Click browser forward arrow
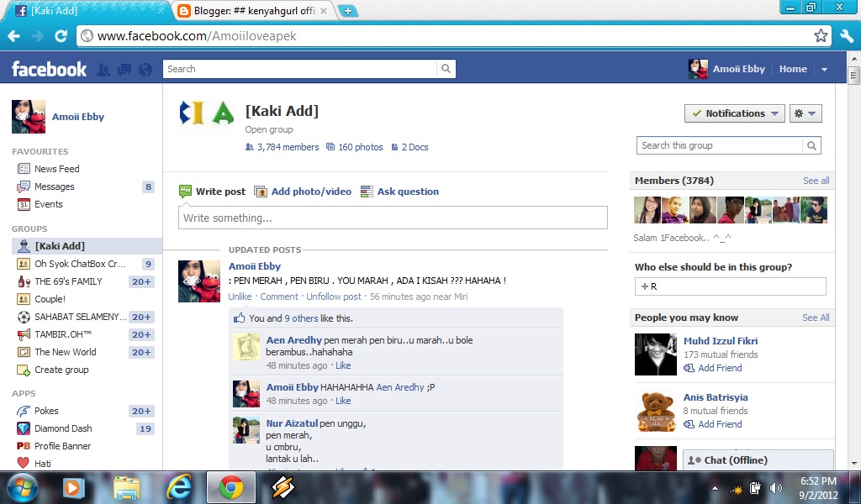 (37, 36)
